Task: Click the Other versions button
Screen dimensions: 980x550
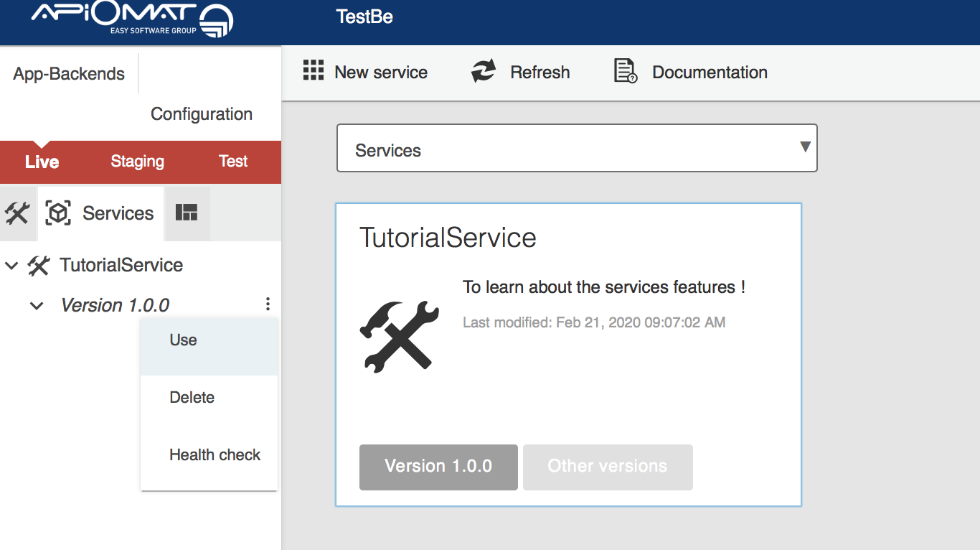Action: pyautogui.click(x=608, y=467)
